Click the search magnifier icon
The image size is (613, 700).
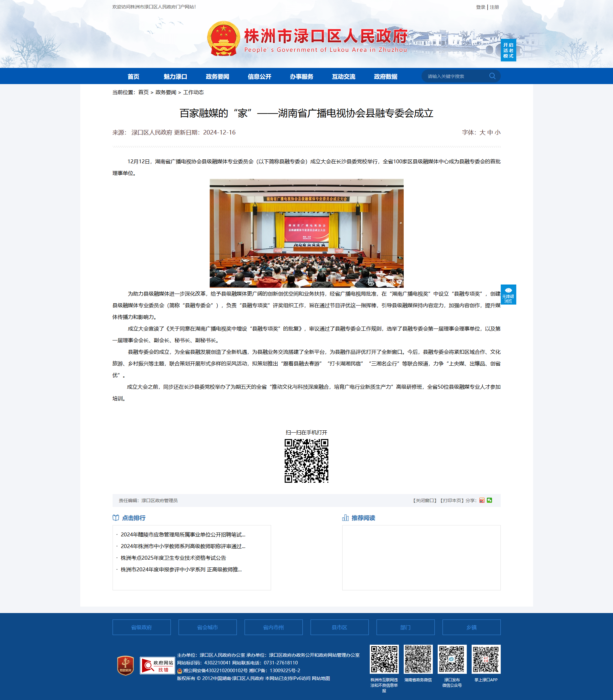click(x=492, y=76)
